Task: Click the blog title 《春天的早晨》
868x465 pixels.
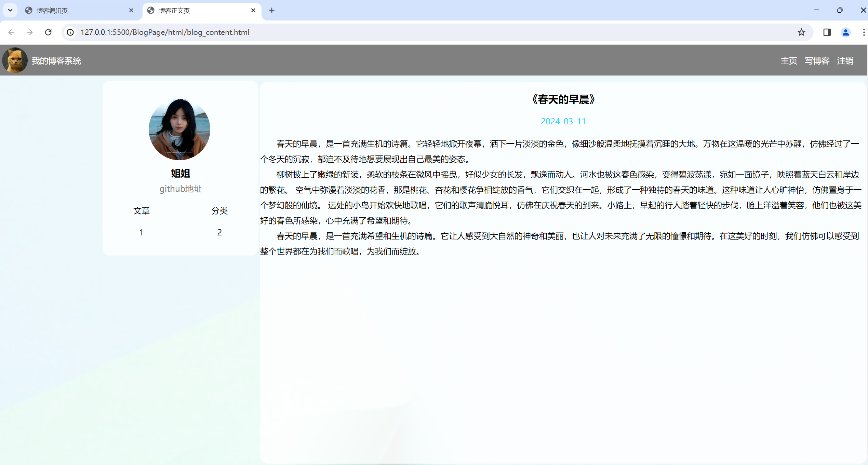Action: pos(563,99)
